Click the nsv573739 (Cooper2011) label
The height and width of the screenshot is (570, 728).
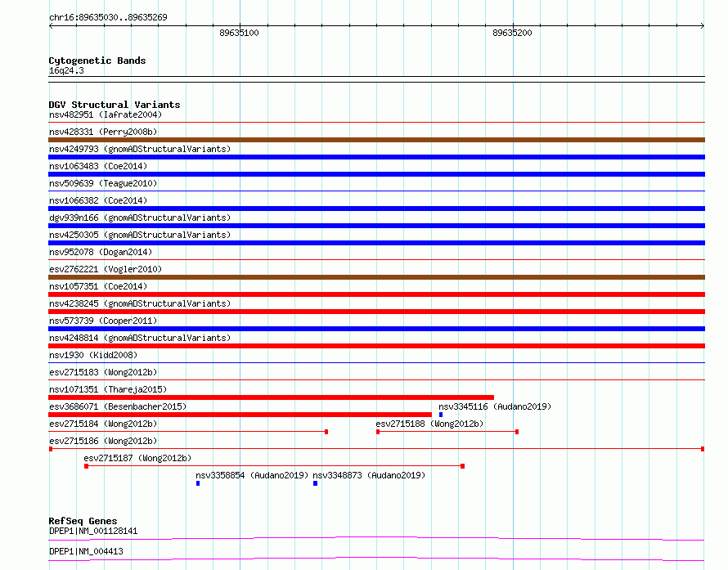[x=103, y=321]
